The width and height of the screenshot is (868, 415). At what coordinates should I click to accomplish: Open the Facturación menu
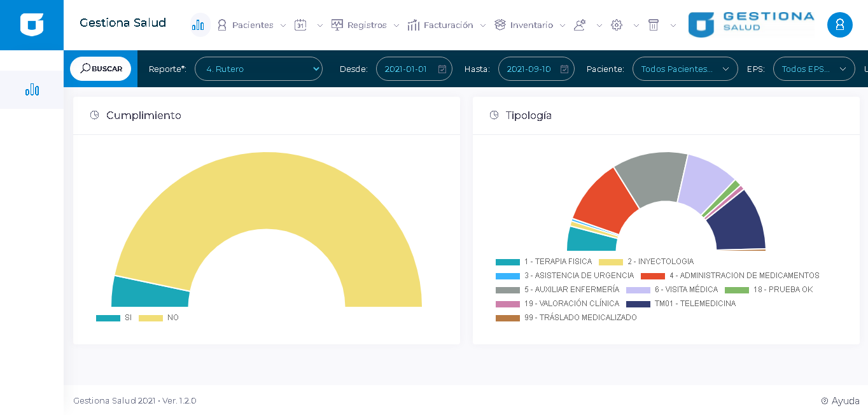[x=447, y=25]
